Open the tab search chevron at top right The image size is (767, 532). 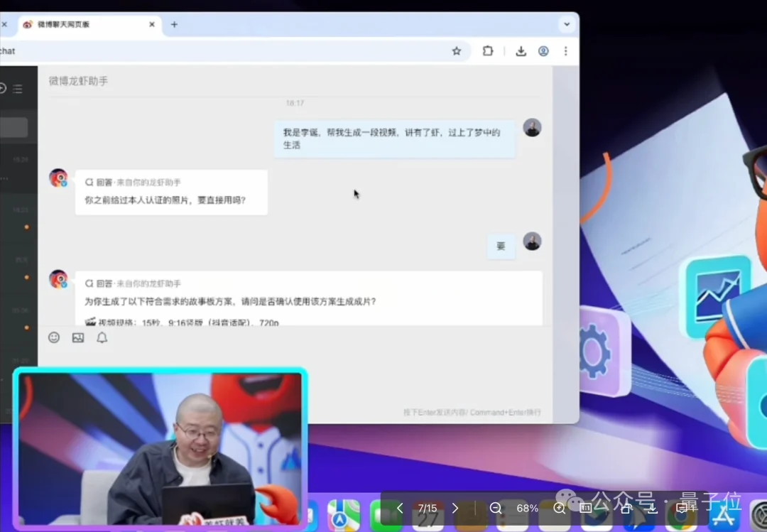(x=567, y=24)
